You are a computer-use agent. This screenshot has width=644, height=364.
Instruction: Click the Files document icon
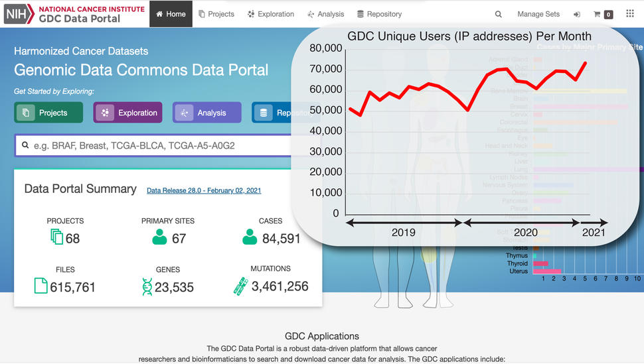(41, 286)
